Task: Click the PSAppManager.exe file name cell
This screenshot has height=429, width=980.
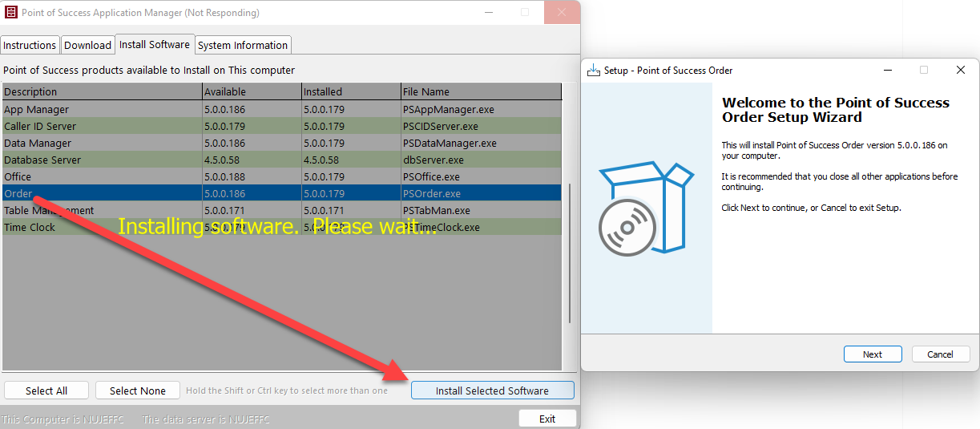Action: click(x=482, y=109)
